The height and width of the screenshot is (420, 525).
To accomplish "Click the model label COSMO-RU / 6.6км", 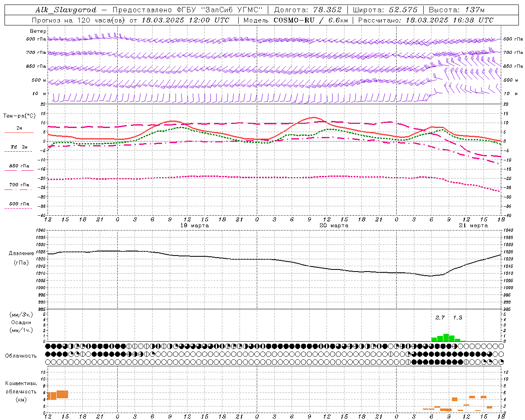I will pyautogui.click(x=310, y=20).
